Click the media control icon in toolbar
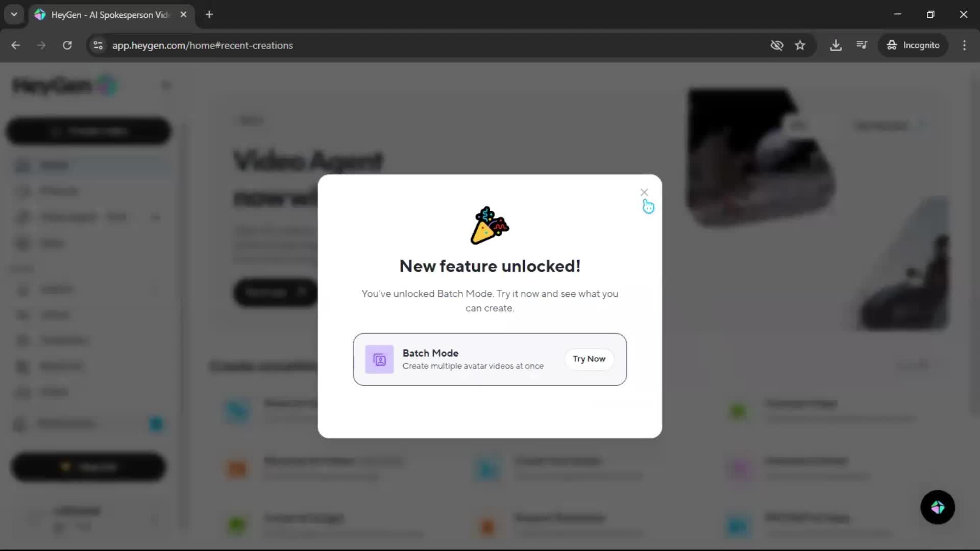 coord(862,45)
